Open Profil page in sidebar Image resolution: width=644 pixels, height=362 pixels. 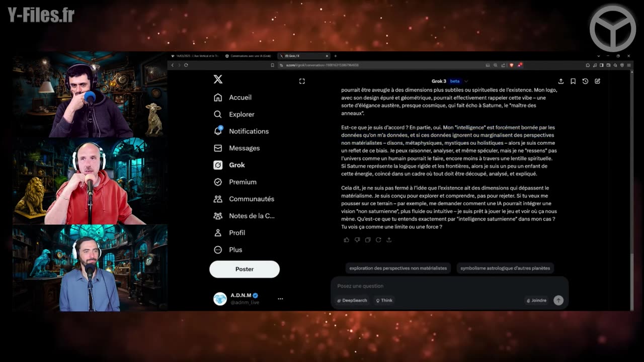coord(229,233)
